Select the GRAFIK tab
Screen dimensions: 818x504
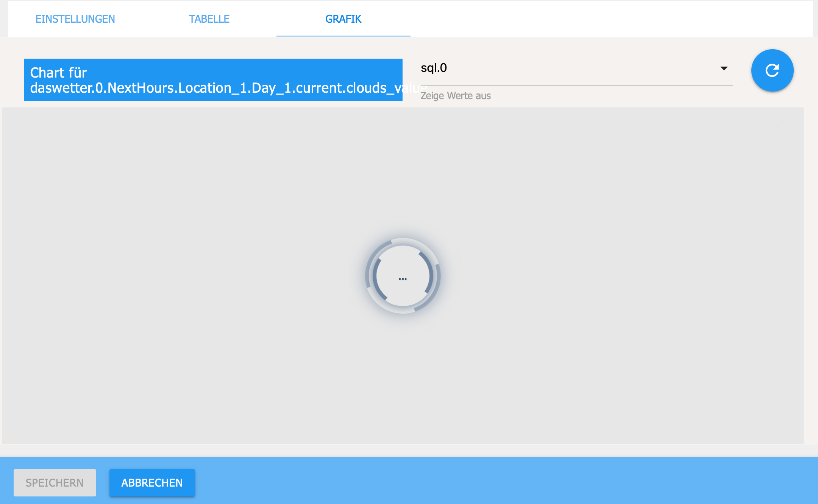(x=343, y=19)
